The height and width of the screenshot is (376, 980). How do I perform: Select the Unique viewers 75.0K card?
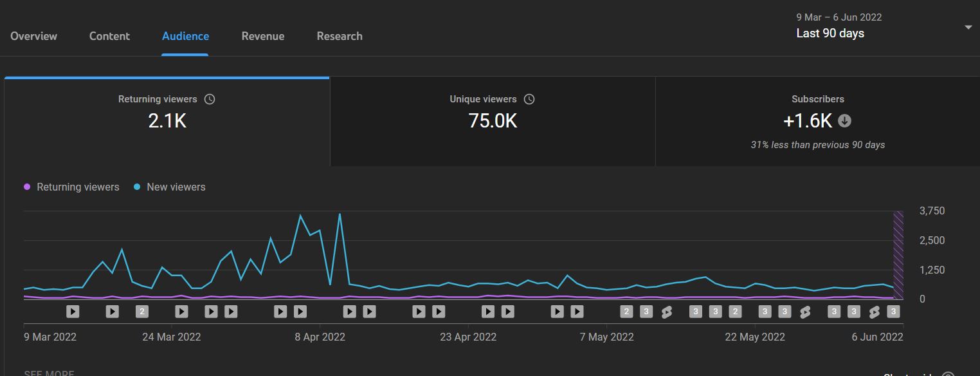pos(493,122)
